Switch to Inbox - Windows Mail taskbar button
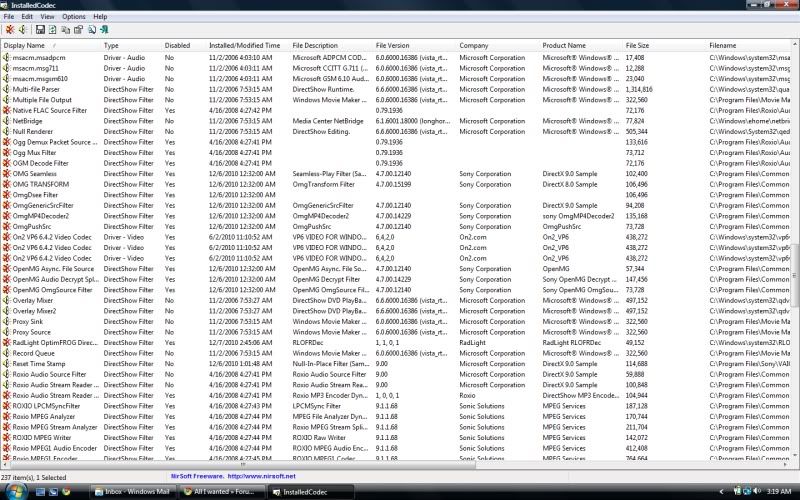This screenshot has width=800, height=500. (x=134, y=492)
